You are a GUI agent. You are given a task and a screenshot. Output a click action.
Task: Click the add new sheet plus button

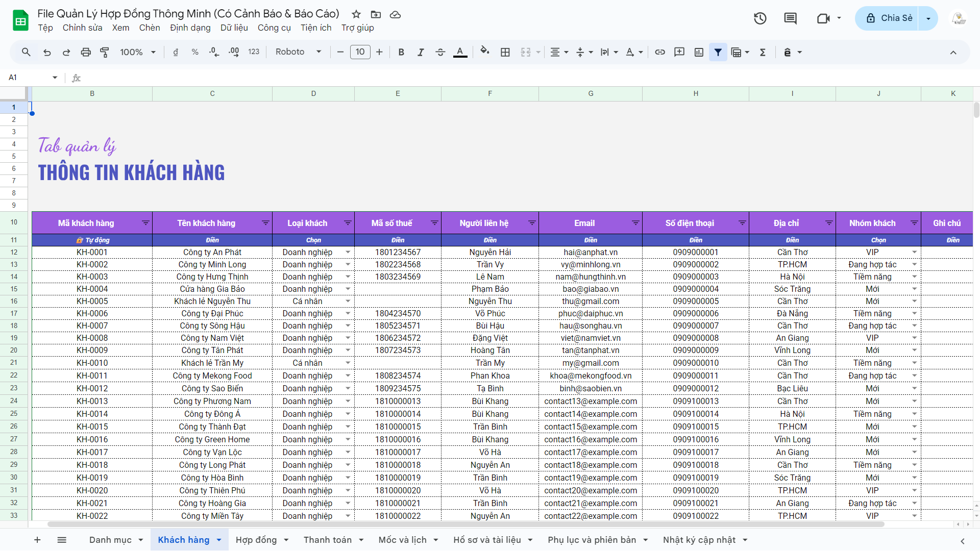pos(37,540)
